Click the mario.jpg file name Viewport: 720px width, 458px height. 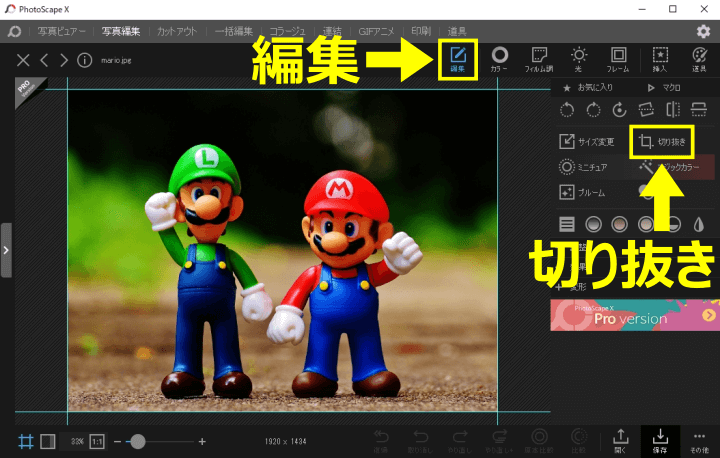116,60
